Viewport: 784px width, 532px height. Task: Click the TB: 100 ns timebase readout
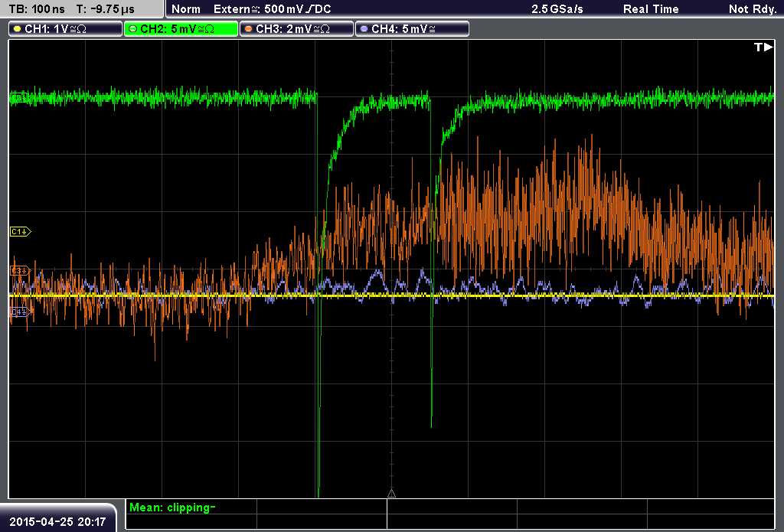click(37, 9)
